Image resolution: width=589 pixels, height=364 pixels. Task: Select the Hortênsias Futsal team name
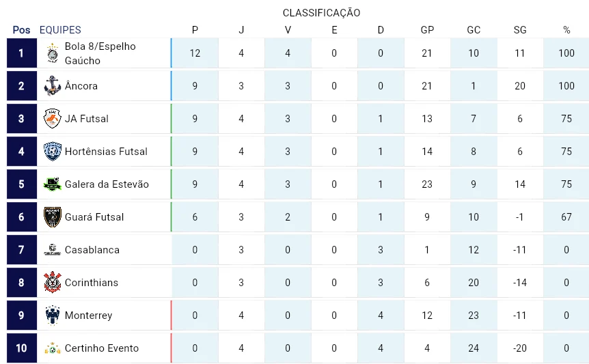tap(106, 152)
